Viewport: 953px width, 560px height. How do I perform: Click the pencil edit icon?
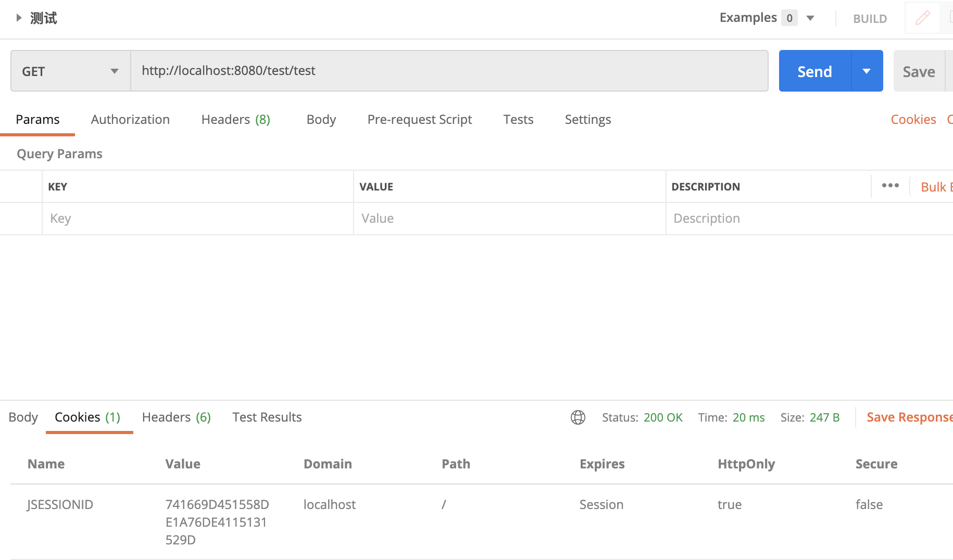[x=923, y=18]
